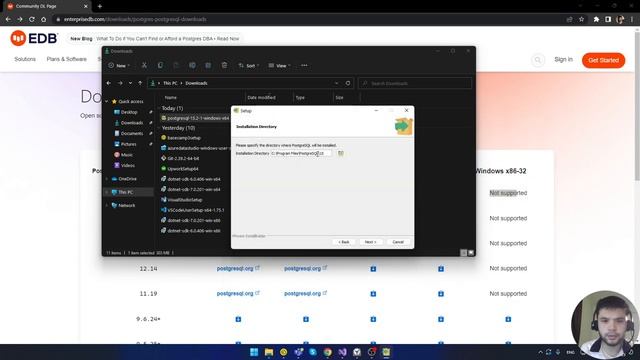The image size is (640, 360).
Task: Open File Explorer from the taskbar
Action: pyautogui.click(x=269, y=352)
